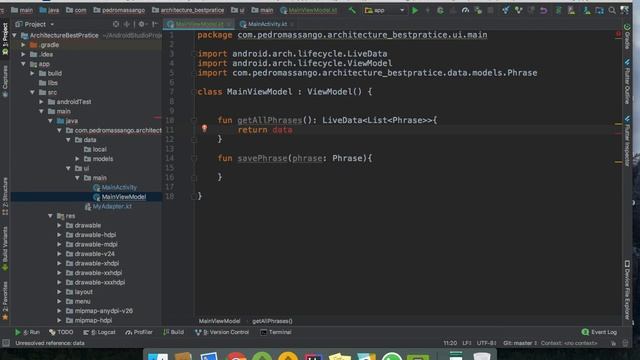Image resolution: width=640 pixels, height=360 pixels.
Task: Expand the androidTest folder arrow
Action: pos(41,102)
